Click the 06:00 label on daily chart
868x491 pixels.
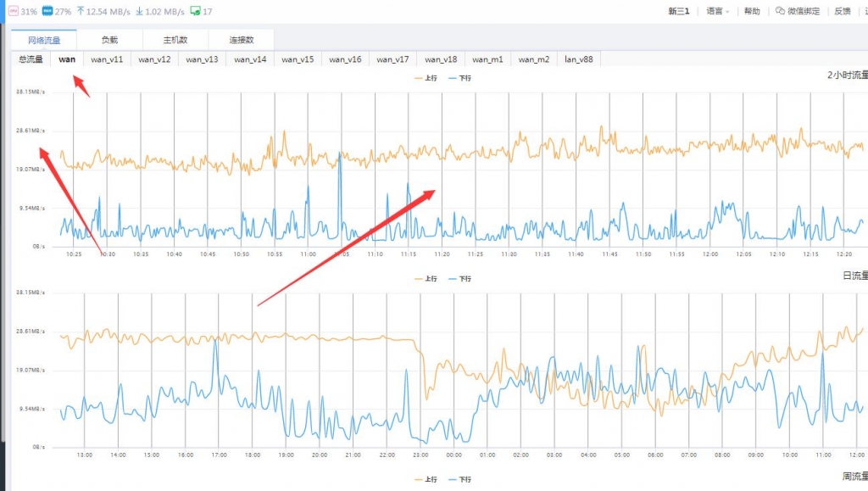655,455
